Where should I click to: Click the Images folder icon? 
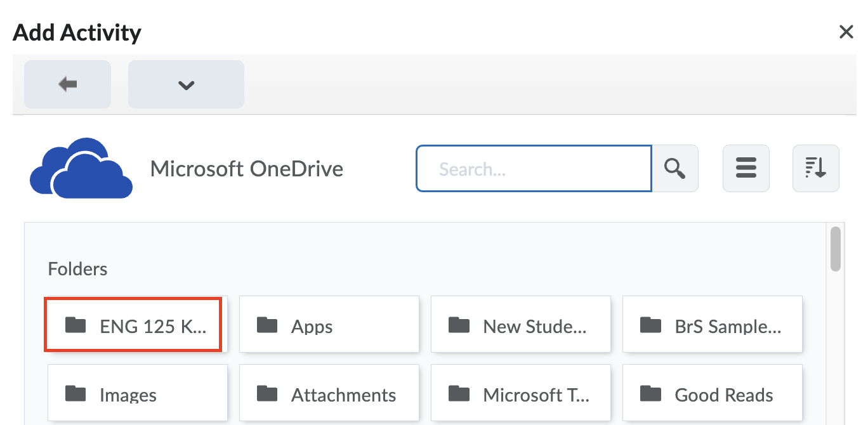(x=76, y=394)
